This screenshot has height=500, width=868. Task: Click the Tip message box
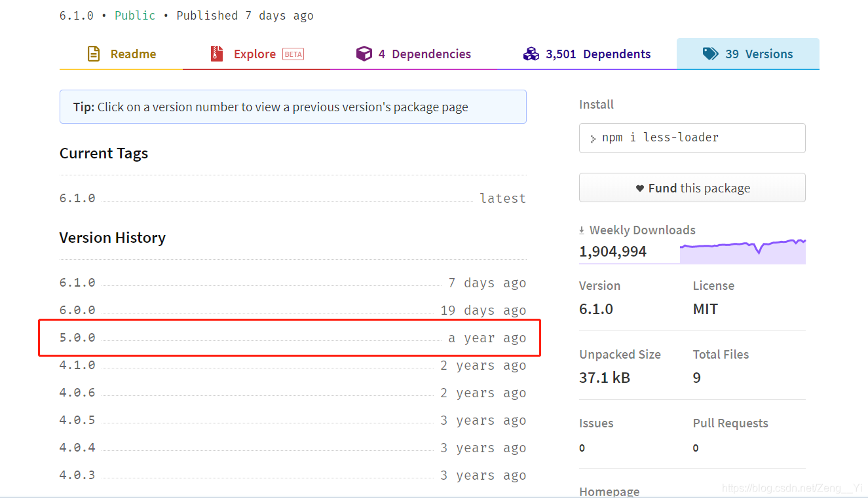point(293,107)
